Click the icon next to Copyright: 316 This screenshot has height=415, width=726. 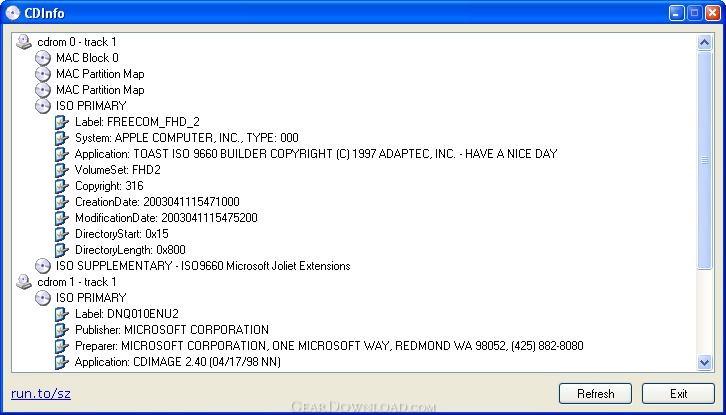point(62,186)
